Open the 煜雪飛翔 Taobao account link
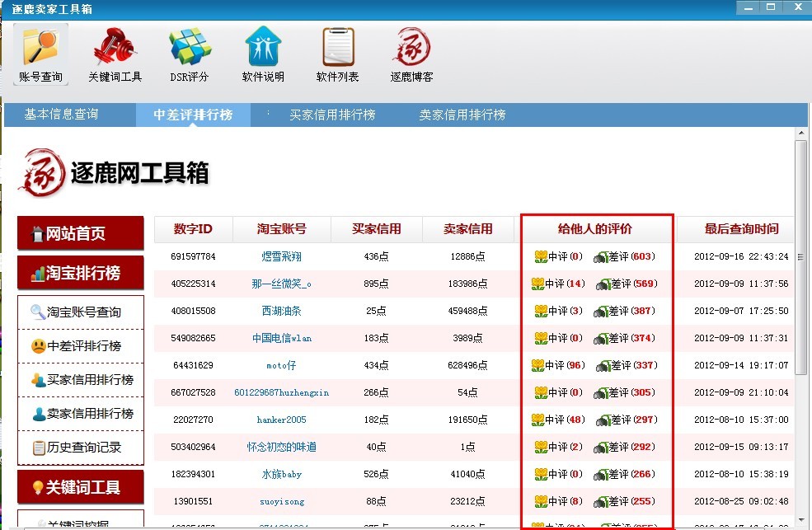 [x=282, y=256]
